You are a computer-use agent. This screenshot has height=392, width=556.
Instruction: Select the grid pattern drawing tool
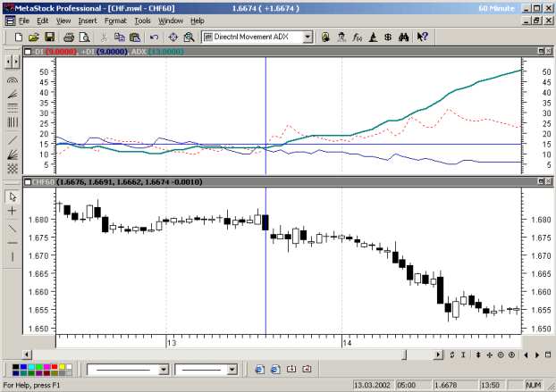tap(13, 169)
